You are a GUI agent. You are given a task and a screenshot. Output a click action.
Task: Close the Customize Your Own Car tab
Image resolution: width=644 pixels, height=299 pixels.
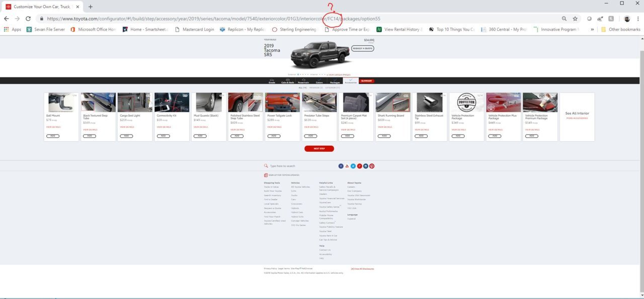77,7
